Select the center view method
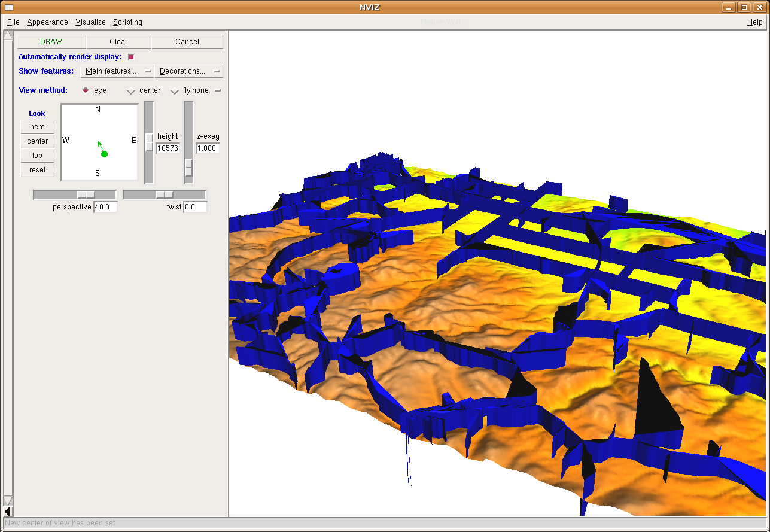The image size is (770, 532). [x=131, y=91]
